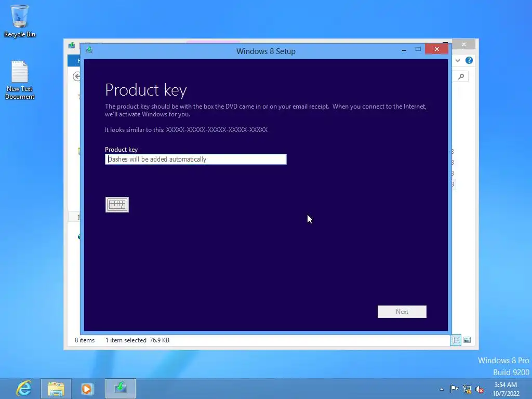Close the Windows 8 Setup window
Viewport: 532px width, 399px height.
tap(436, 49)
